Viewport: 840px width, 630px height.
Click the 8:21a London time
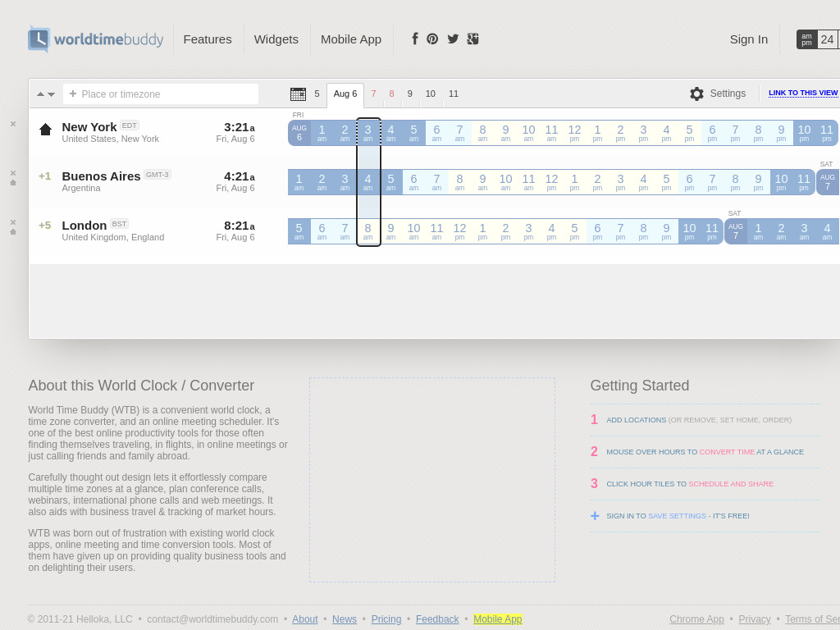point(240,226)
